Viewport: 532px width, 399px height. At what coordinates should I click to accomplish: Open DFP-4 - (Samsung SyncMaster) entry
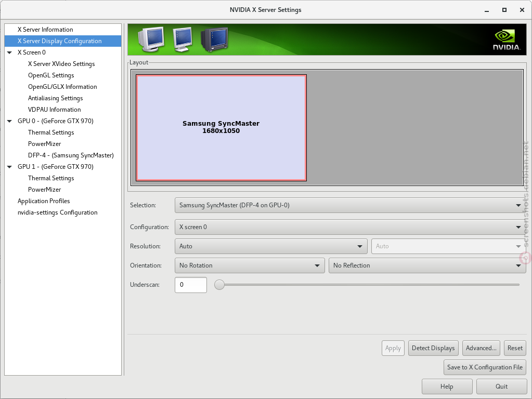(63, 155)
